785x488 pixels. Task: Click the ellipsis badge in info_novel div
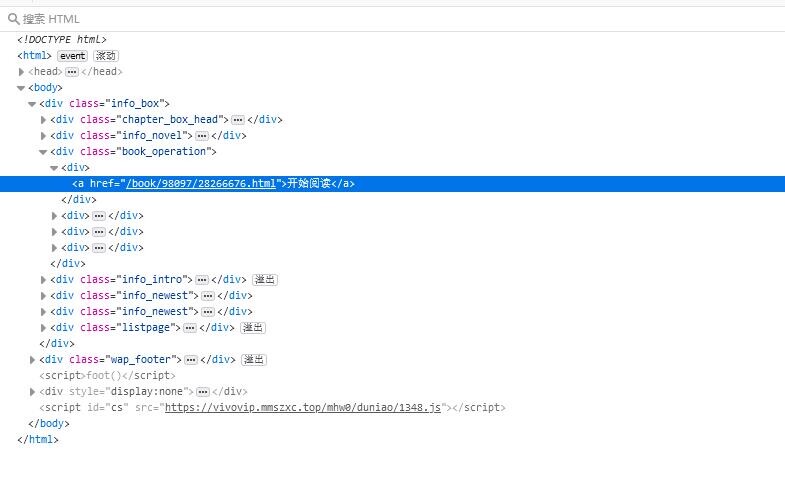point(201,136)
